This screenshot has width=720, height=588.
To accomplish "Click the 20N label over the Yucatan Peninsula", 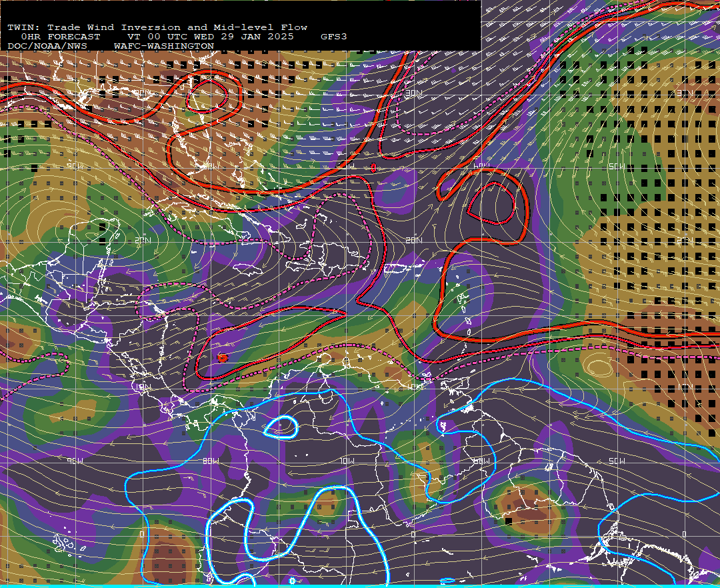I will [x=143, y=241].
